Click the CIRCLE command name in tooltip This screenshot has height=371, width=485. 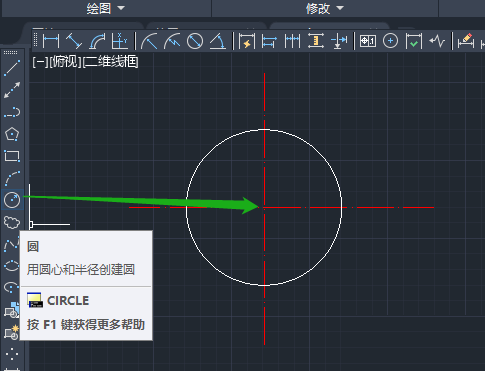tap(68, 300)
